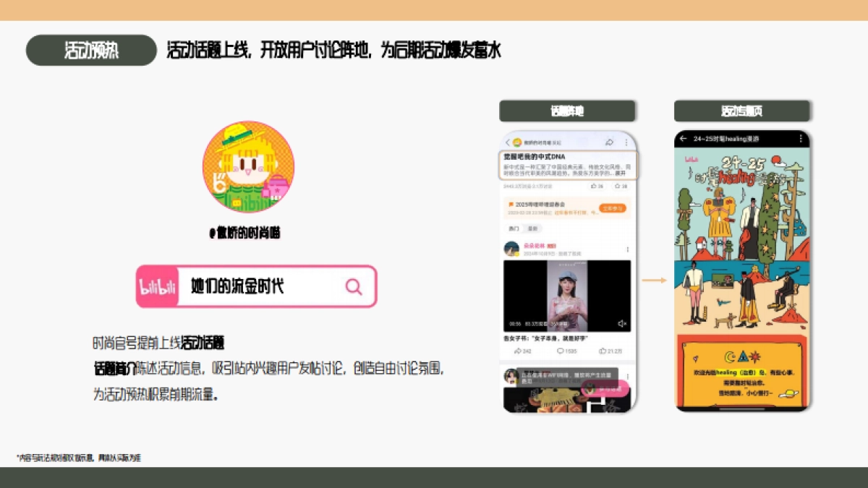Open the three-dot menu on 我们的时尚喵 topic page
Screen dimensions: 868x488
point(626,142)
